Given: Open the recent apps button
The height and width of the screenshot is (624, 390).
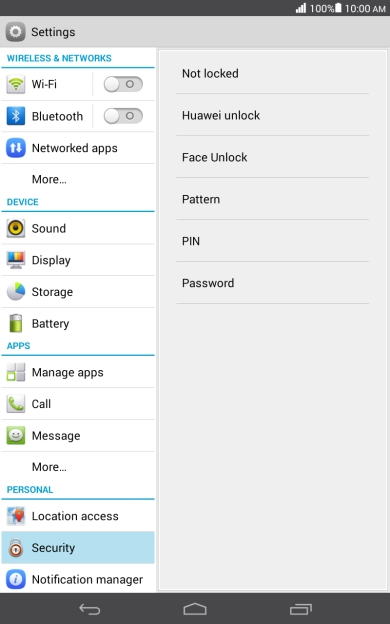Looking at the screenshot, I should [300, 609].
